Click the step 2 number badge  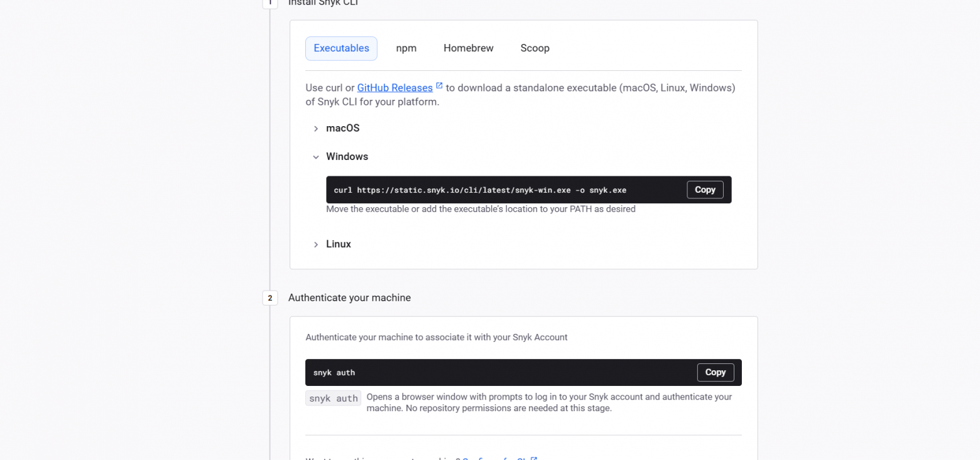(x=270, y=298)
